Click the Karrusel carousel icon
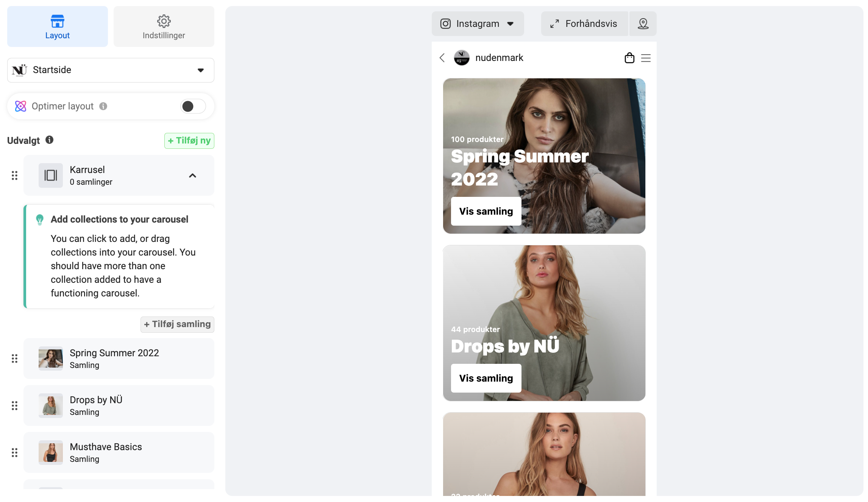 [x=51, y=175]
